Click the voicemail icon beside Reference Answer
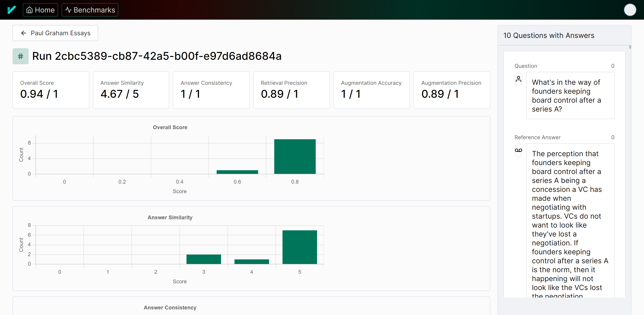This screenshot has height=315, width=644. coord(519,150)
